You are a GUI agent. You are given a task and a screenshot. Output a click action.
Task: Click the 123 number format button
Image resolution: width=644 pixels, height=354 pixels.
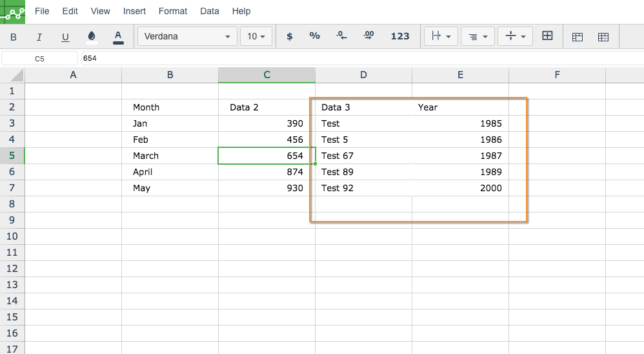coord(400,36)
